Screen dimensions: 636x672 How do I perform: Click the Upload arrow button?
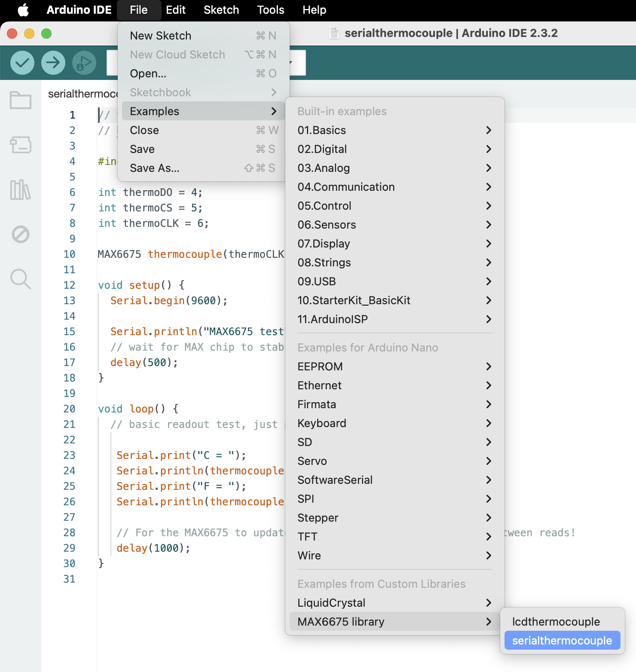[x=53, y=63]
